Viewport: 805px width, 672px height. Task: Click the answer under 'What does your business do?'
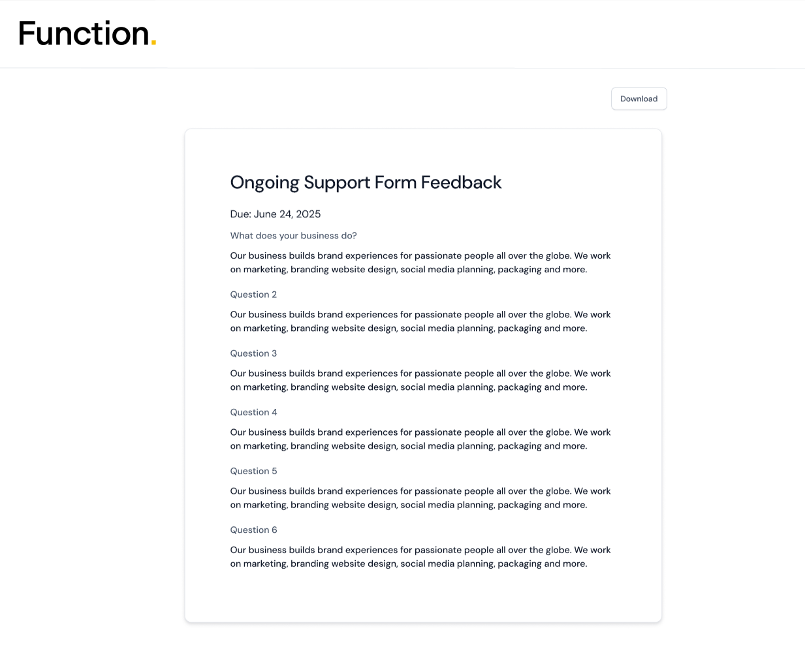420,263
